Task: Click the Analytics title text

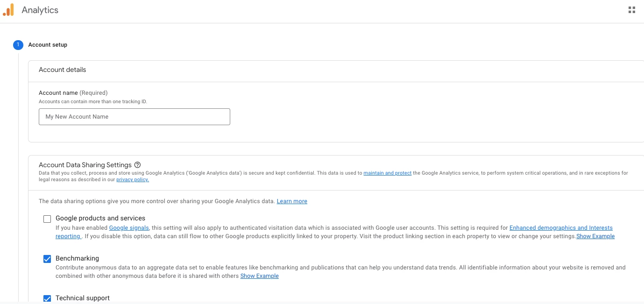Action: 40,10
